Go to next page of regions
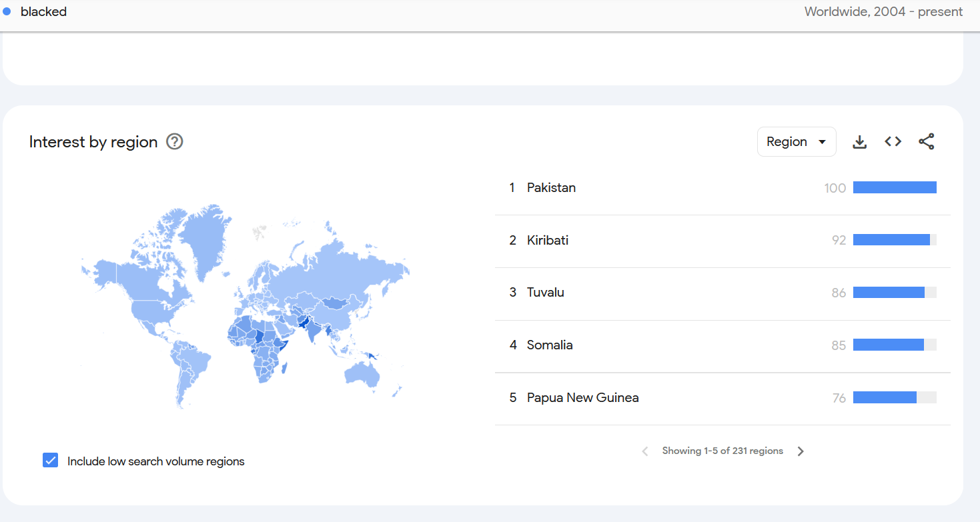 801,451
